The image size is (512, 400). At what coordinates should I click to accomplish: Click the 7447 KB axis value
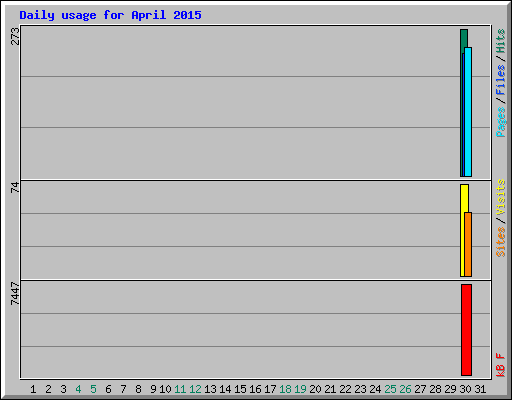[15, 294]
